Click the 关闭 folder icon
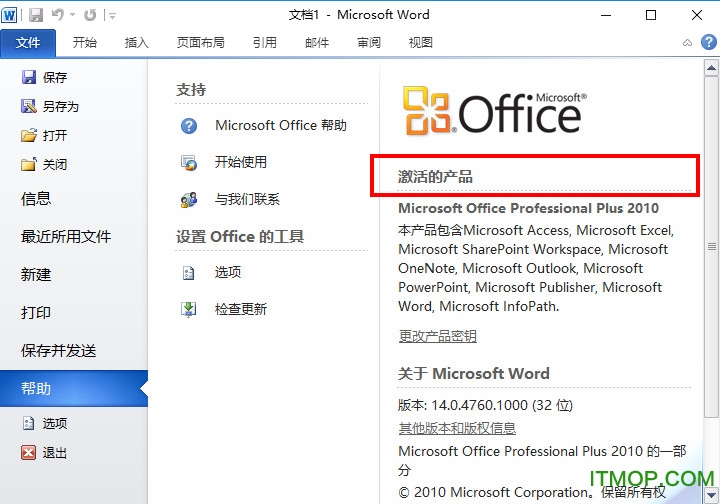The width and height of the screenshot is (720, 504). point(28,164)
